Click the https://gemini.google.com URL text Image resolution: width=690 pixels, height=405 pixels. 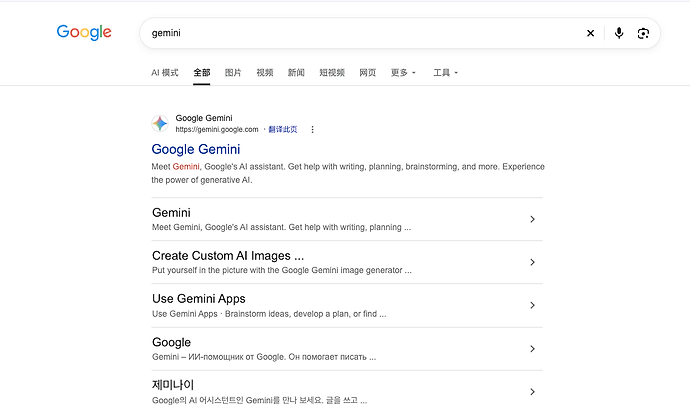point(217,129)
